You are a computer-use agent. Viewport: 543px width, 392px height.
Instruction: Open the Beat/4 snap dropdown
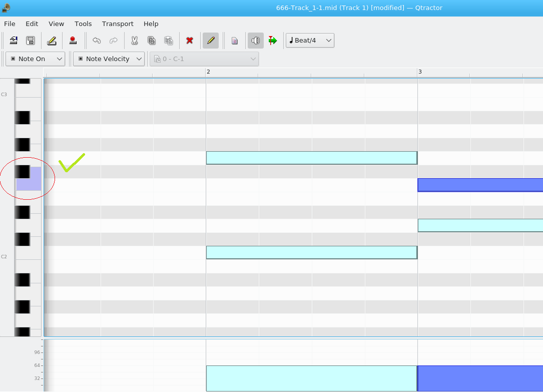[x=310, y=41]
